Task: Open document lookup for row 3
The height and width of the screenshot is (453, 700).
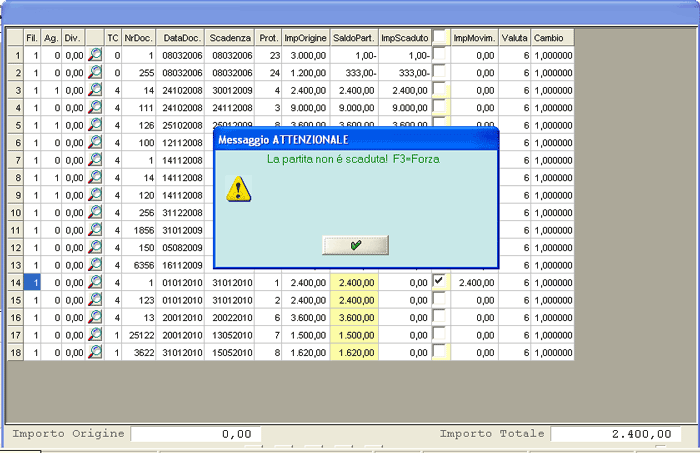Action: 96,90
